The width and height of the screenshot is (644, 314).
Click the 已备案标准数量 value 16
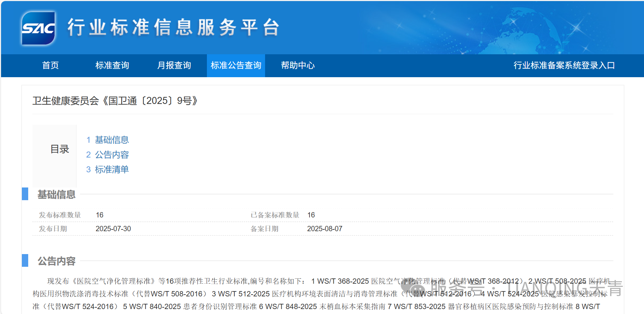311,215
